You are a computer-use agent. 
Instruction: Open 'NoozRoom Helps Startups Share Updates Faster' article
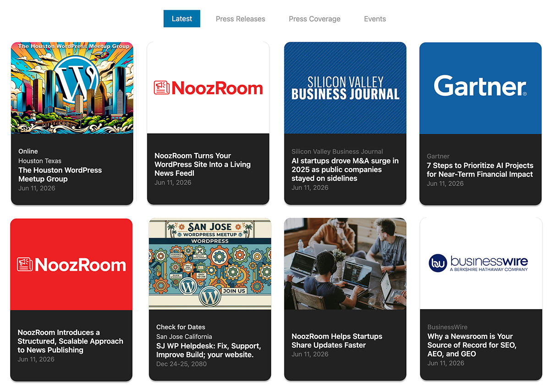(x=337, y=341)
